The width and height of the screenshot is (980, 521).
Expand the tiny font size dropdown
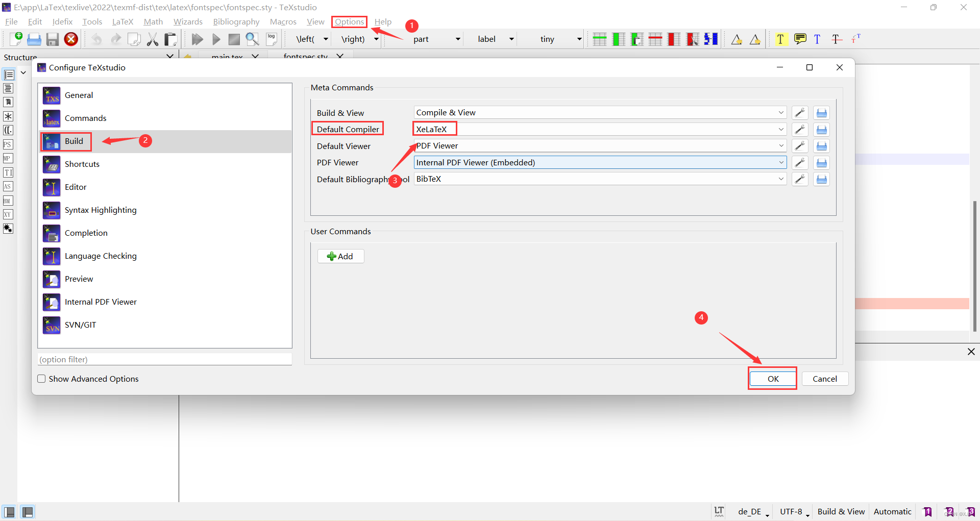579,39
